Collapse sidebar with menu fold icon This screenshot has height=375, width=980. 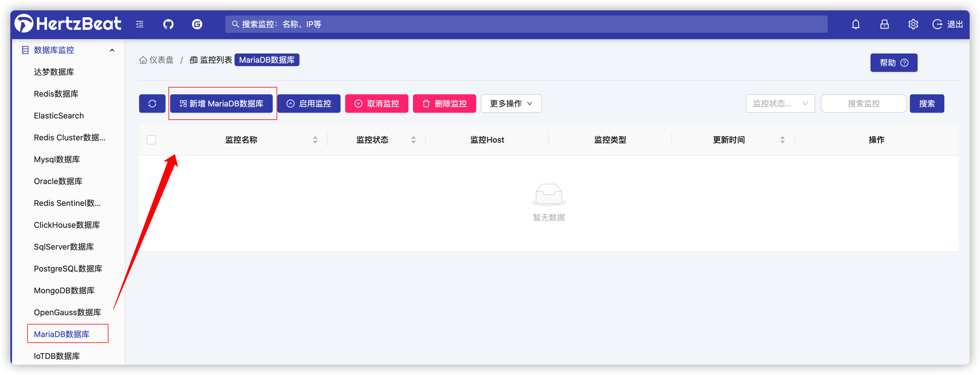click(x=140, y=24)
